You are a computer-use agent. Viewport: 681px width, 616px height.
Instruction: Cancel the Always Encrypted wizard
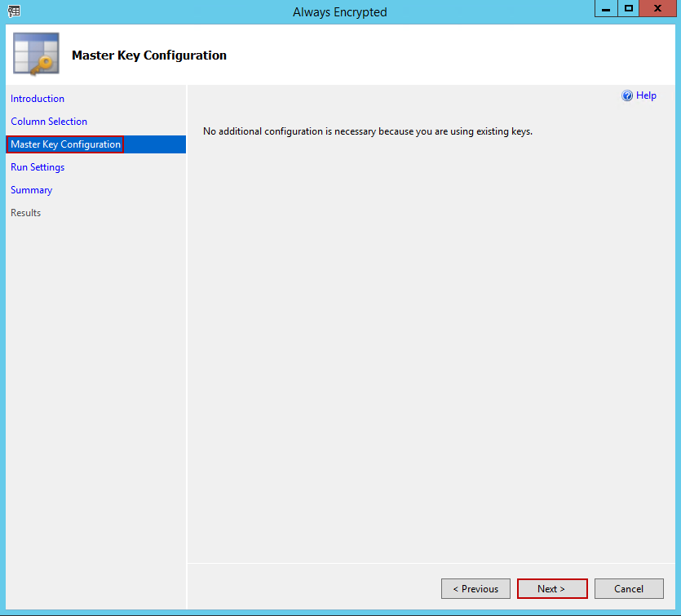pyautogui.click(x=629, y=588)
